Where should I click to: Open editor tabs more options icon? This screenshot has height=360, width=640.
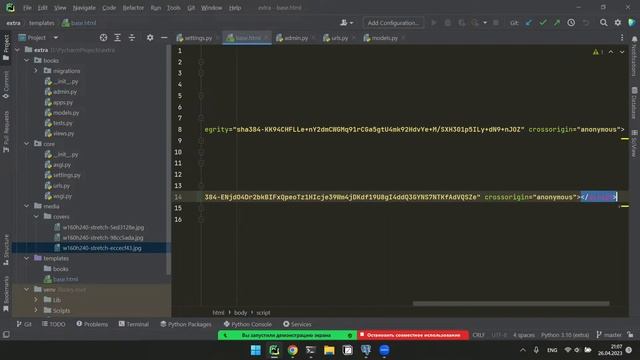(622, 38)
